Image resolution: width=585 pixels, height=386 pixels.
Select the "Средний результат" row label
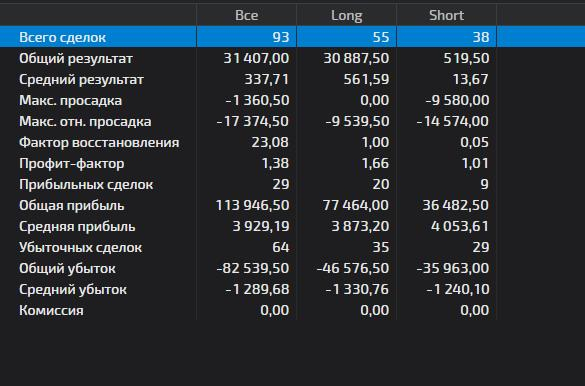81,79
